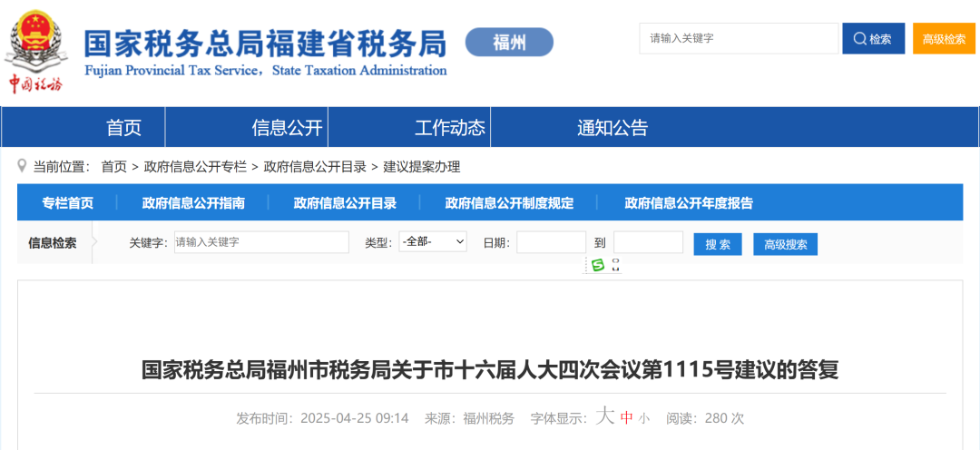This screenshot has height=450, width=980.
Task: Open 政府信息公开指南 tab
Action: tap(193, 203)
